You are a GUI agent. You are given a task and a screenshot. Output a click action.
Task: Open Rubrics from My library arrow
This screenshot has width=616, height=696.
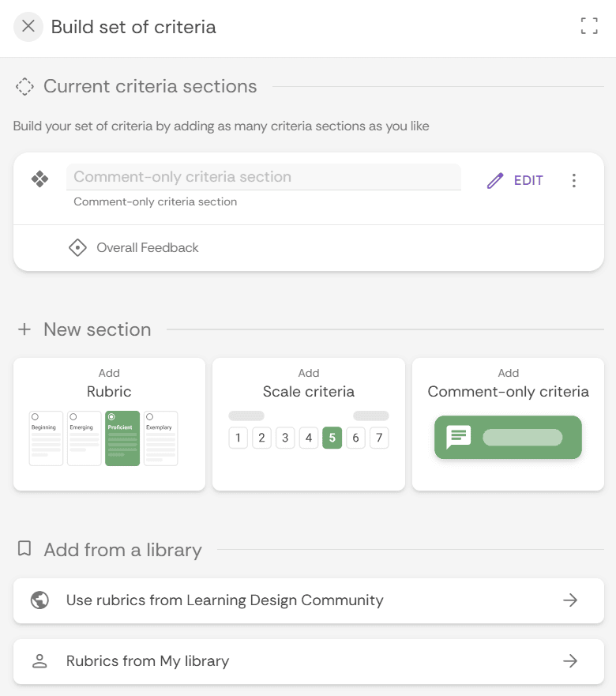point(570,662)
